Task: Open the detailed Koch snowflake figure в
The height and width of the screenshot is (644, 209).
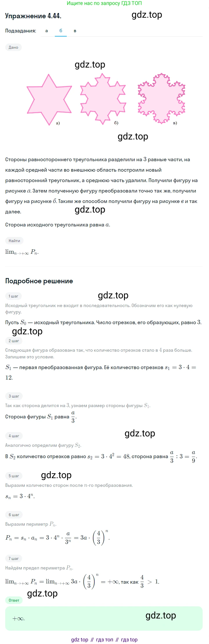Action: point(161,98)
